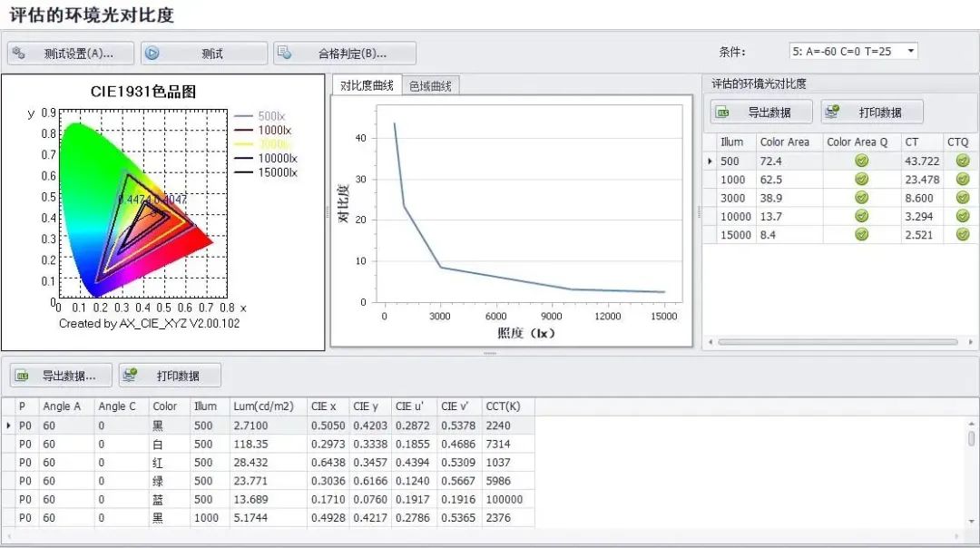Click the bottom panel 导出数据... icon
Image resolution: width=980 pixels, height=548 pixels.
click(x=22, y=376)
